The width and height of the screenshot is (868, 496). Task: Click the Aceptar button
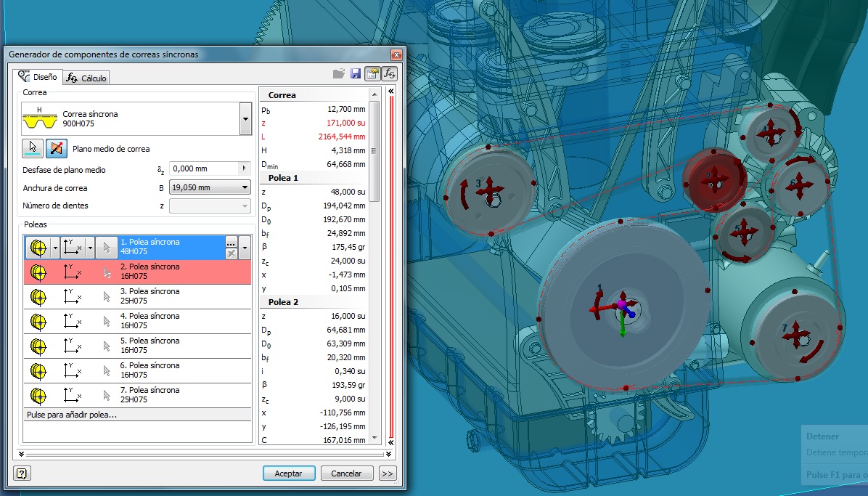pyautogui.click(x=288, y=473)
